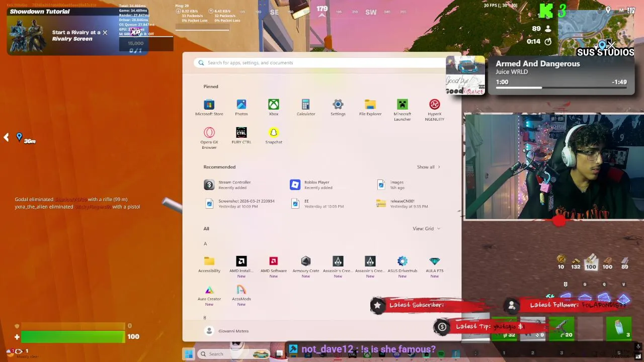Screen dimensions: 644x362
Task: Launch AMD Software
Action: tap(274, 267)
